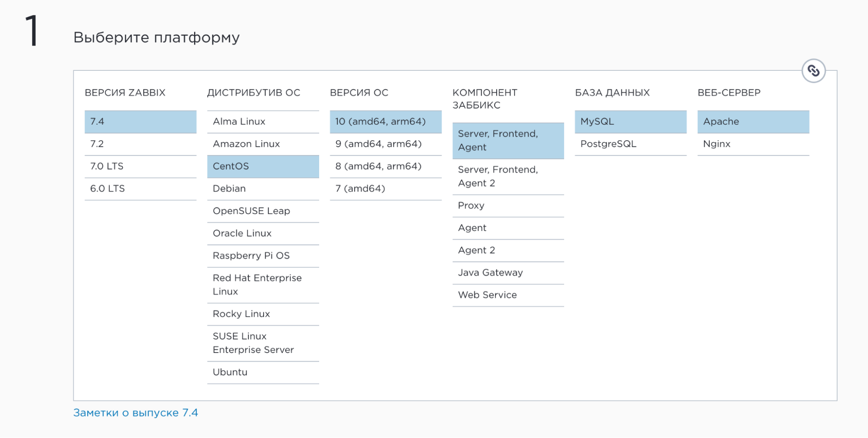Pick Amazon Linux distribution

pos(263,144)
